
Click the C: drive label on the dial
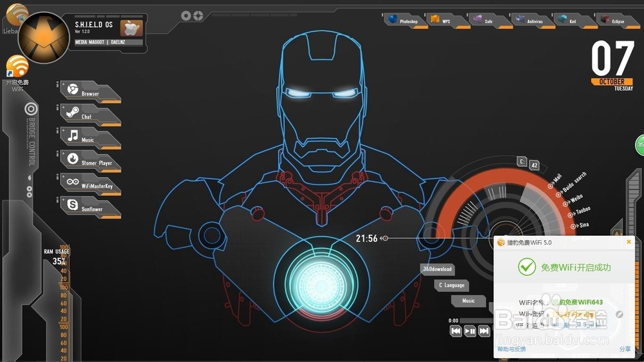[522, 162]
